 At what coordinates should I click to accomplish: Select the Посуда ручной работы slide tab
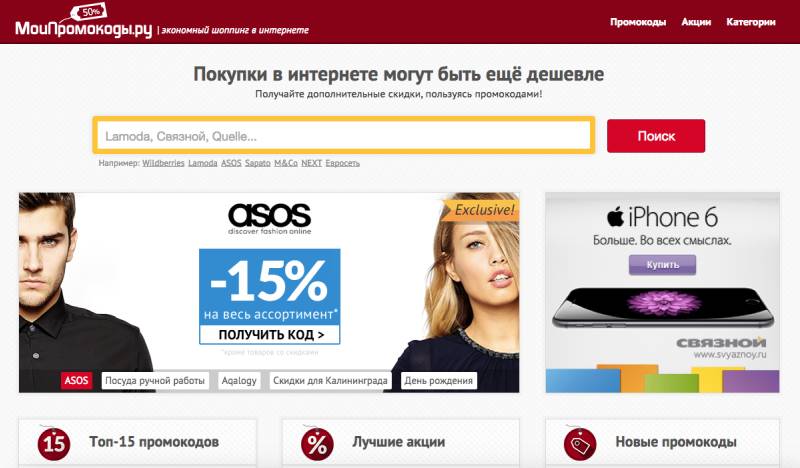click(155, 381)
